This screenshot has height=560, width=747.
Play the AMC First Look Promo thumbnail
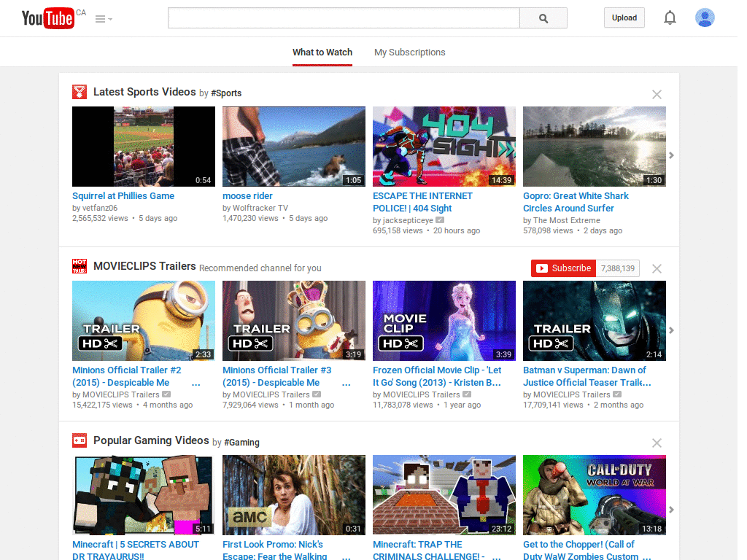tap(294, 495)
